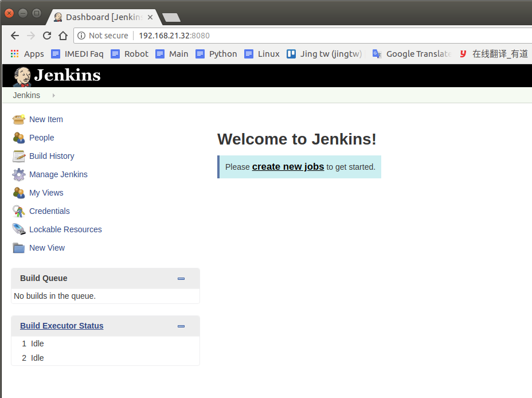This screenshot has height=398, width=532.
Task: Collapse the Build Queue panel
Action: [x=181, y=279]
